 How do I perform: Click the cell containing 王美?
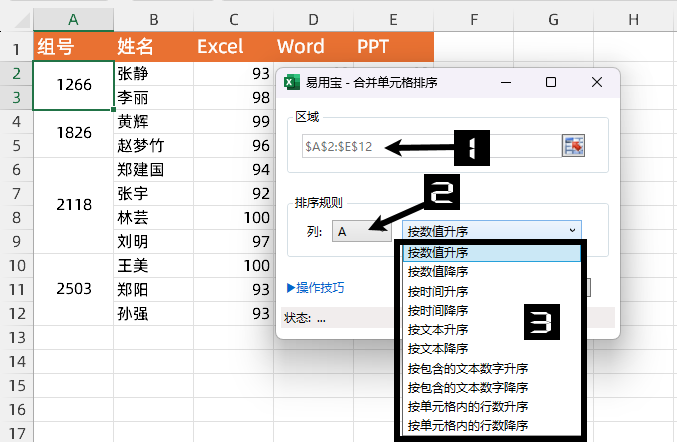(x=153, y=265)
